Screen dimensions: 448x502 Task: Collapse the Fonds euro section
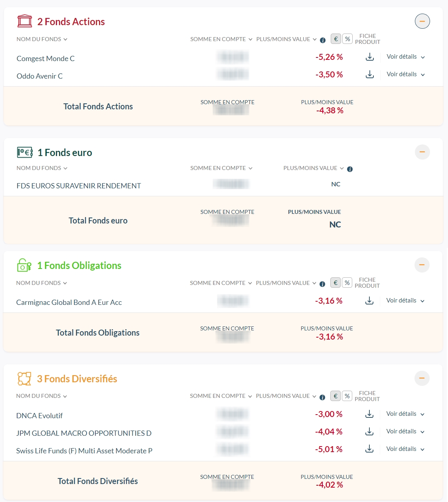coord(422,152)
